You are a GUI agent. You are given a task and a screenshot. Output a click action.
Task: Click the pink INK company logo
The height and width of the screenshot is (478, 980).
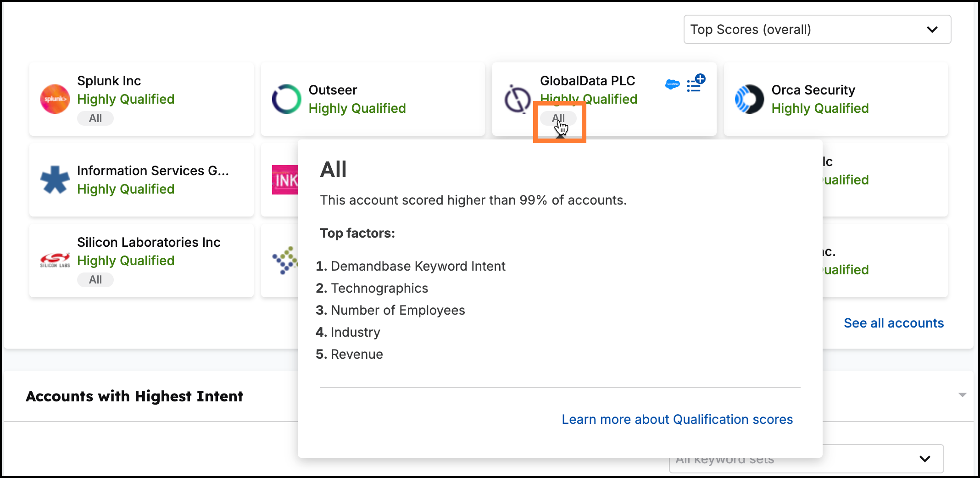285,180
